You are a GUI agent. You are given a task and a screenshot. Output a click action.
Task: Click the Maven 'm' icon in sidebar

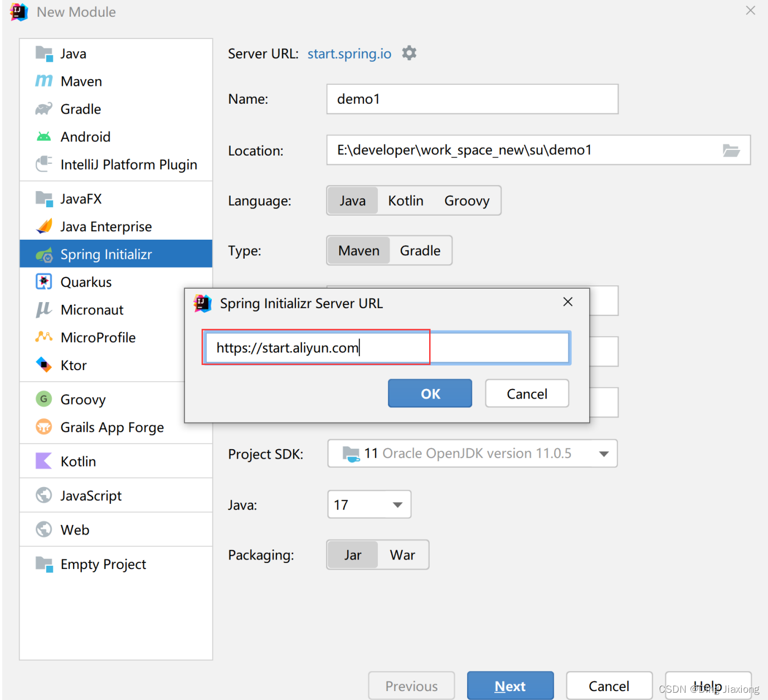point(44,81)
